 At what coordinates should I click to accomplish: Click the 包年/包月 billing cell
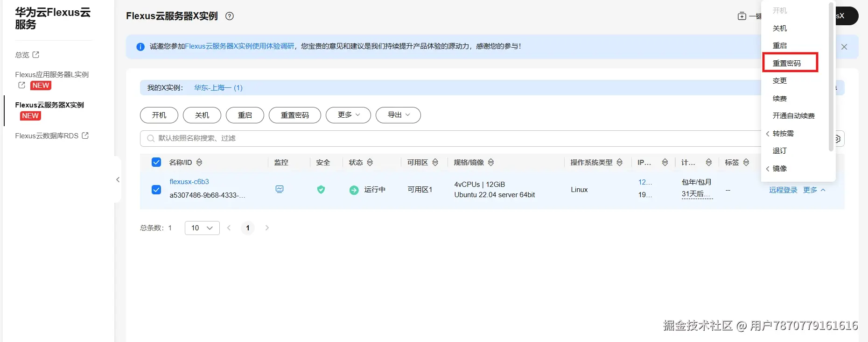tap(697, 182)
